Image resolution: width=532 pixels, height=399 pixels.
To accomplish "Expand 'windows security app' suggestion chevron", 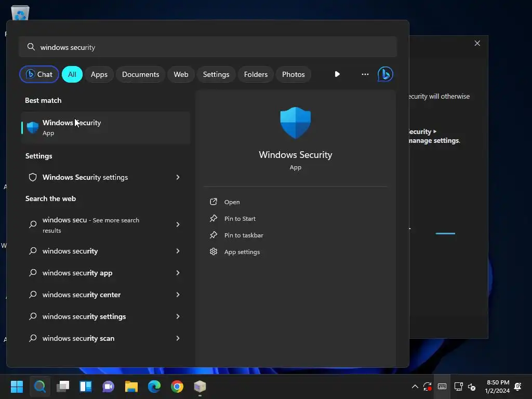I will click(178, 273).
